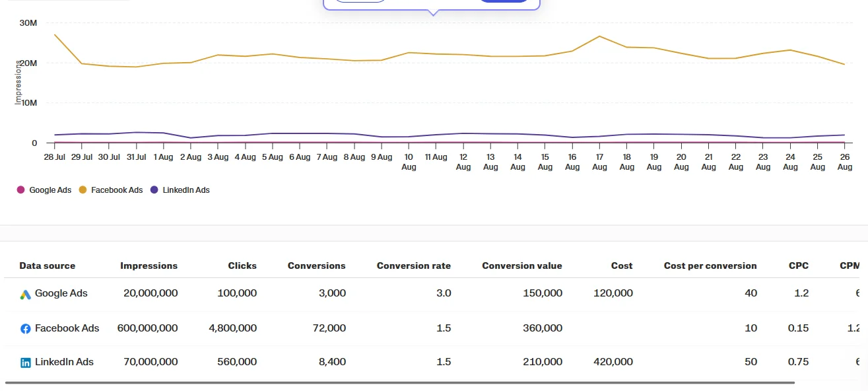
Task: Sort table by Impressions column header
Action: coord(149,266)
